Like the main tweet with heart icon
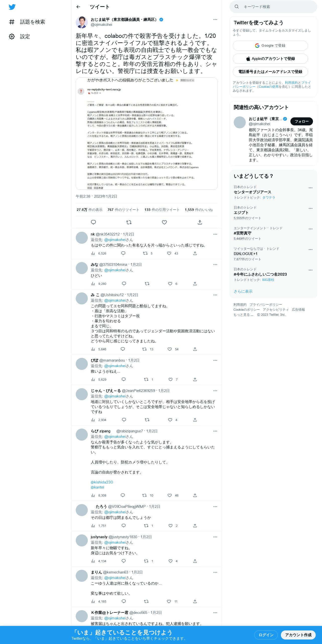Screen dimensions: 322x644 coord(164,222)
